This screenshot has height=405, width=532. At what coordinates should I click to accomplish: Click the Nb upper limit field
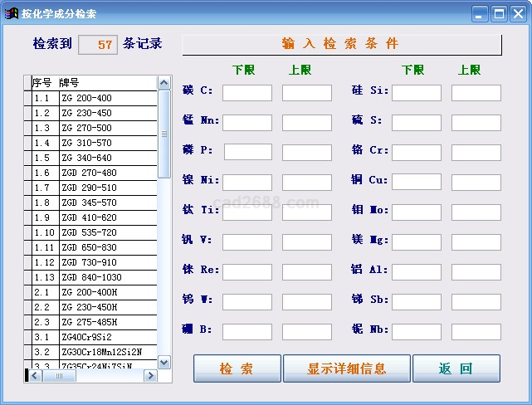pos(476,332)
